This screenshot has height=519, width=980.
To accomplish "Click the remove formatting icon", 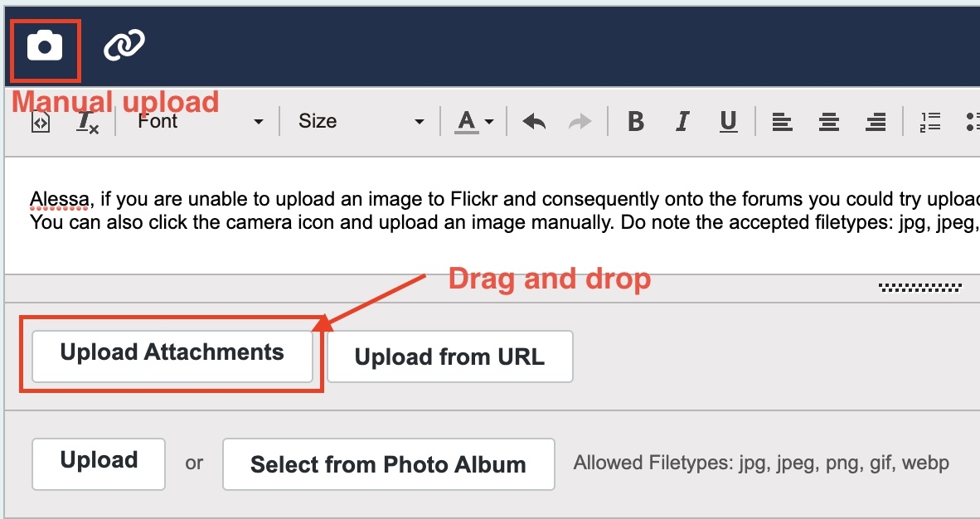I will click(x=87, y=123).
